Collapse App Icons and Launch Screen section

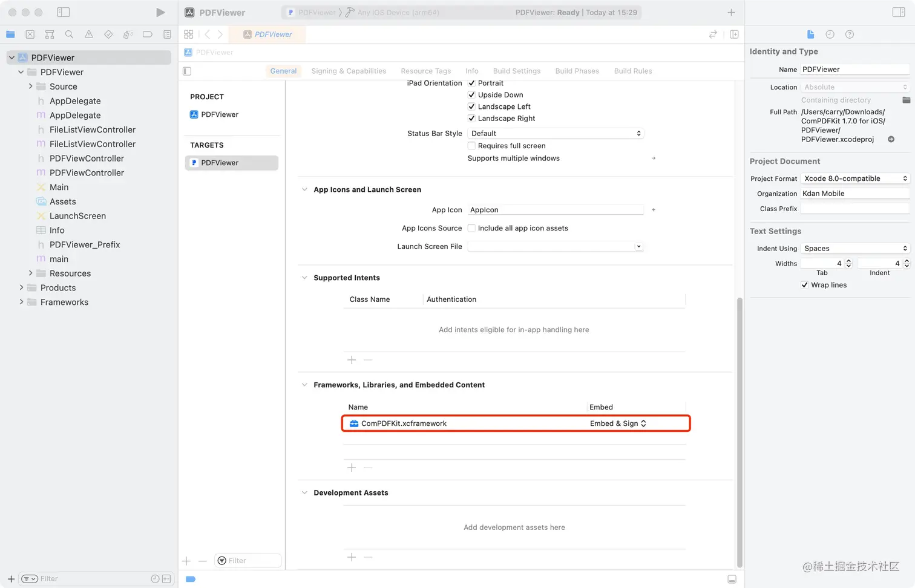pyautogui.click(x=304, y=189)
